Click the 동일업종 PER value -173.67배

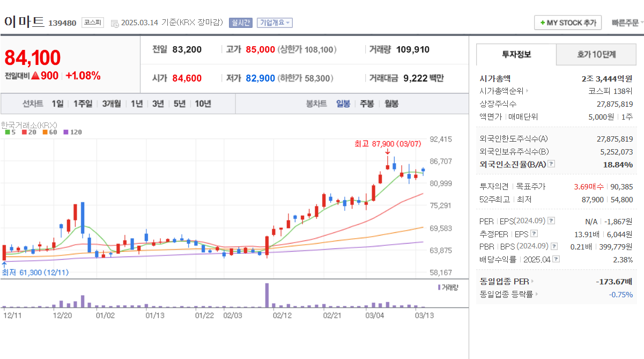point(614,281)
